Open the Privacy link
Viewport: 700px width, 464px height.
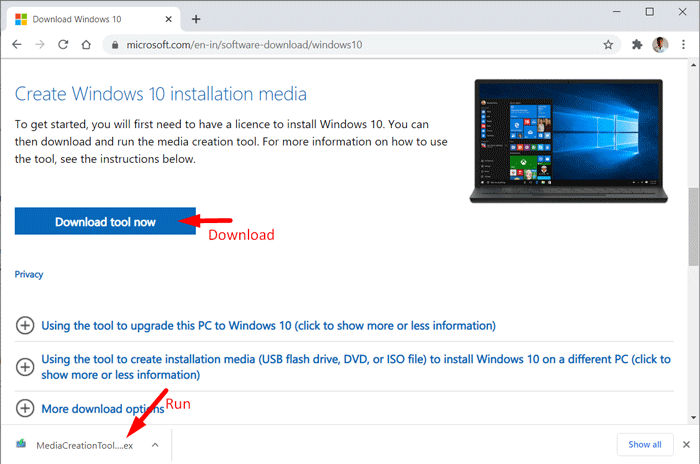pos(29,274)
